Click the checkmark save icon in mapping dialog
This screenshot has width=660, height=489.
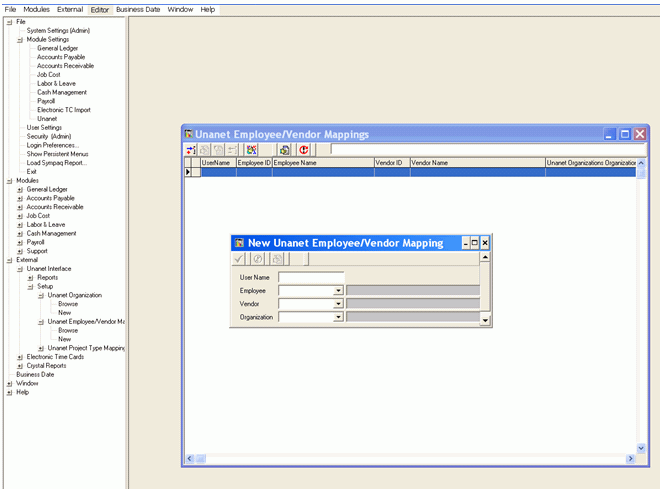click(239, 259)
